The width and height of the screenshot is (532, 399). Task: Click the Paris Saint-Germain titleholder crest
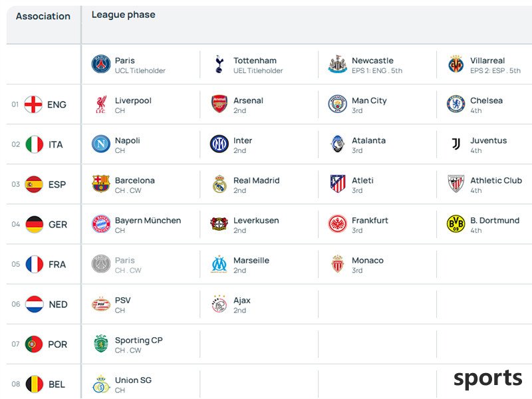101,64
